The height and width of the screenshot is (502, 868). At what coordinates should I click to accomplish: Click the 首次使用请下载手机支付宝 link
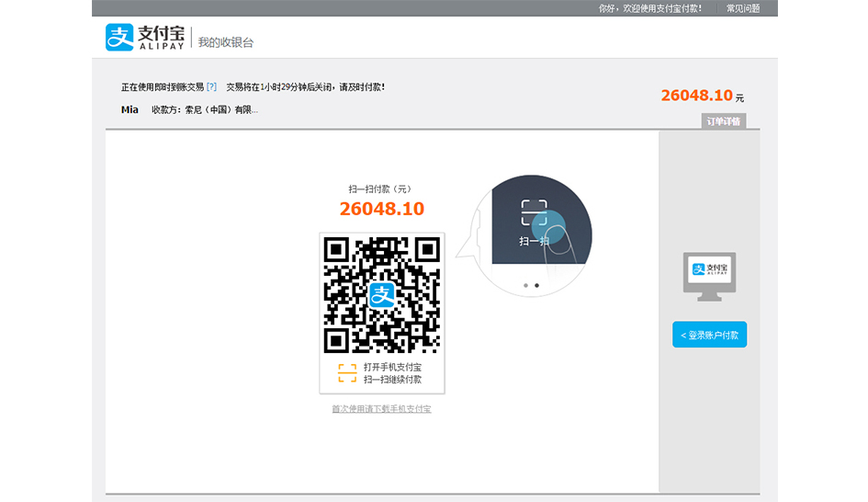pos(381,409)
